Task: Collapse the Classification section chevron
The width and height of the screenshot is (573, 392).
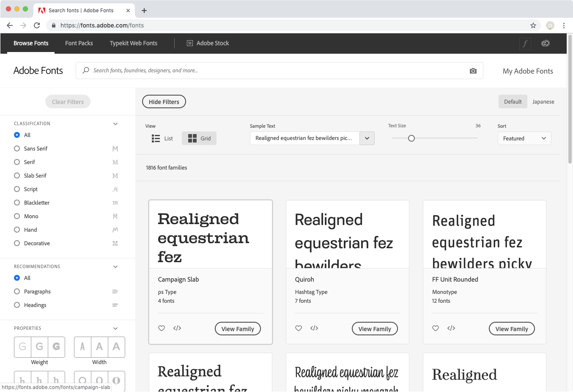Action: [115, 124]
